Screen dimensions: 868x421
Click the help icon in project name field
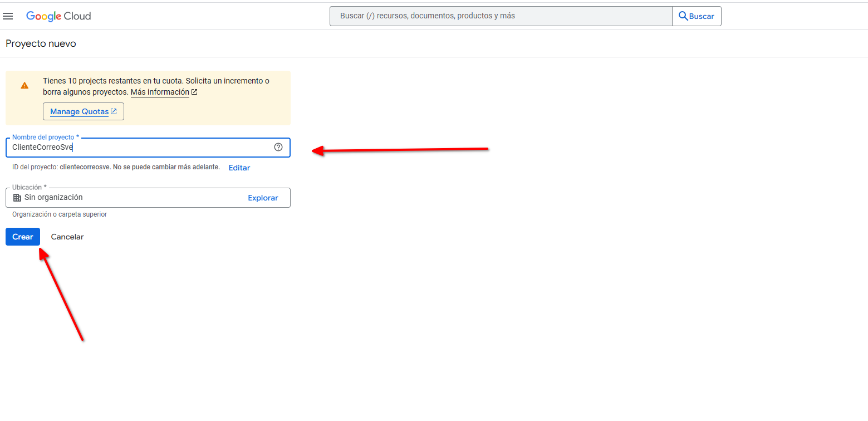coord(278,148)
